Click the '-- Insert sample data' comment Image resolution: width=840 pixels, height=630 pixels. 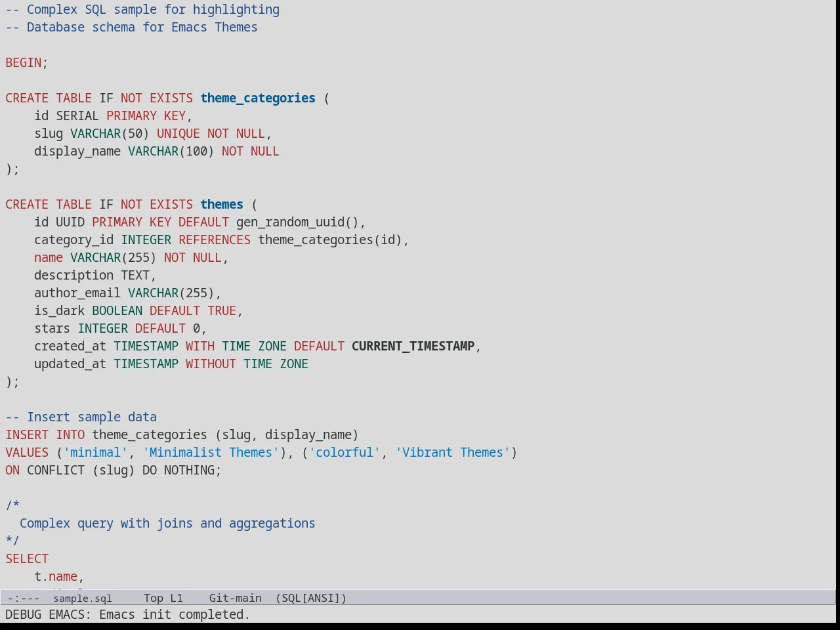point(81,417)
